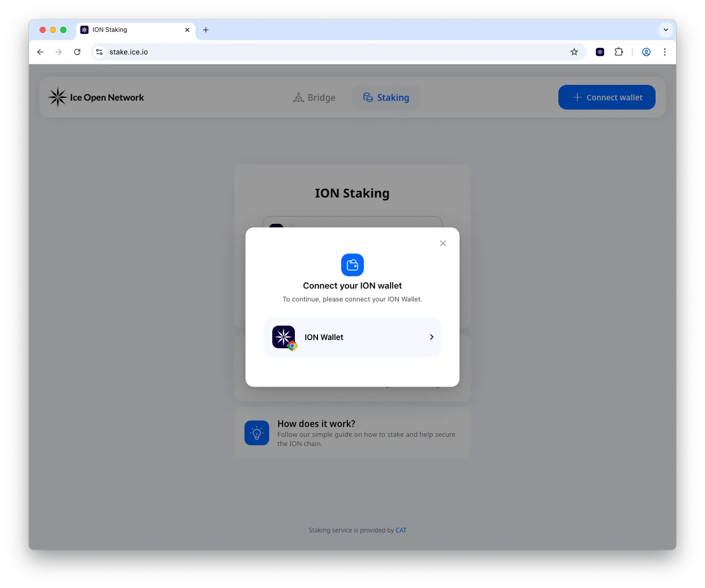Select ION Wallet row chevron arrow
The height and width of the screenshot is (588, 705).
[x=432, y=337]
